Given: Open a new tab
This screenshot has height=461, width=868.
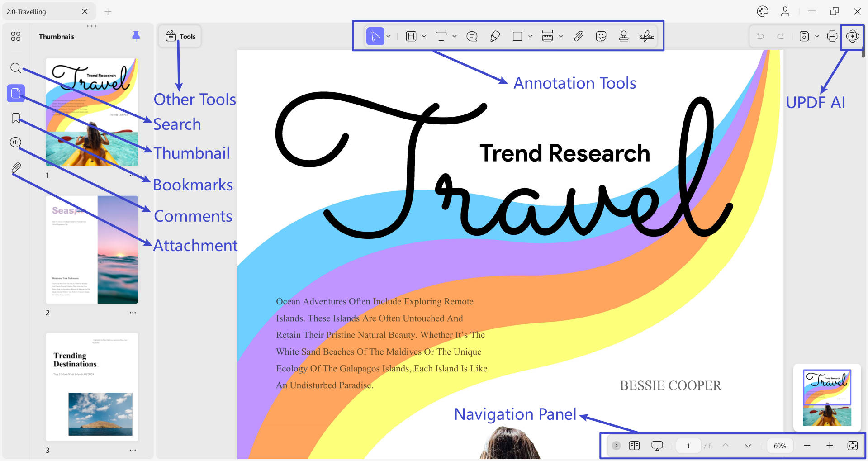Looking at the screenshot, I should (108, 11).
